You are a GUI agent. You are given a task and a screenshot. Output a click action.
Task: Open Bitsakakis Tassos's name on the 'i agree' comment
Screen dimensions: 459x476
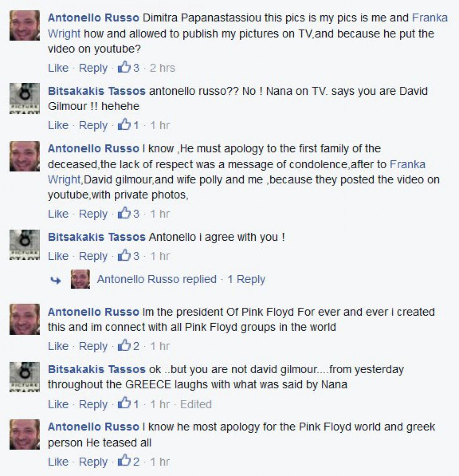click(97, 237)
